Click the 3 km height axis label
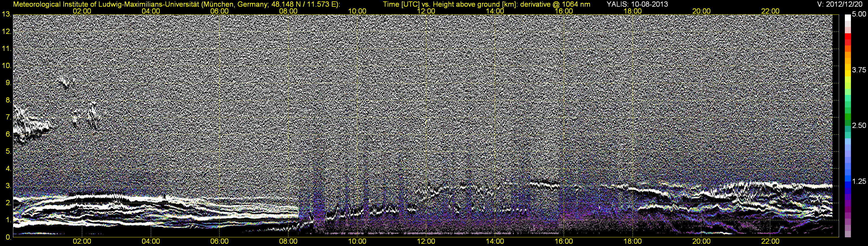 point(8,185)
